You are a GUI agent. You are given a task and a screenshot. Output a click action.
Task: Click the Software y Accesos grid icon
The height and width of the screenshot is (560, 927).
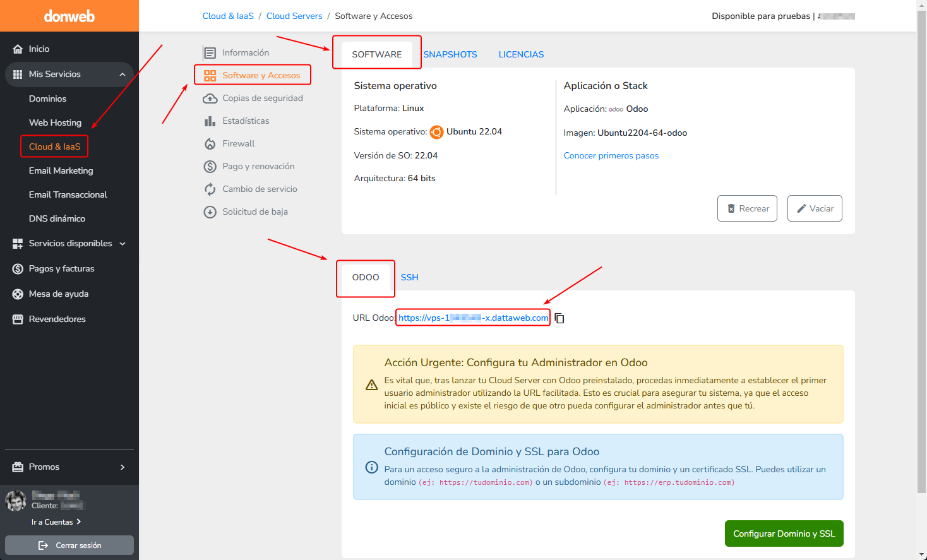210,76
